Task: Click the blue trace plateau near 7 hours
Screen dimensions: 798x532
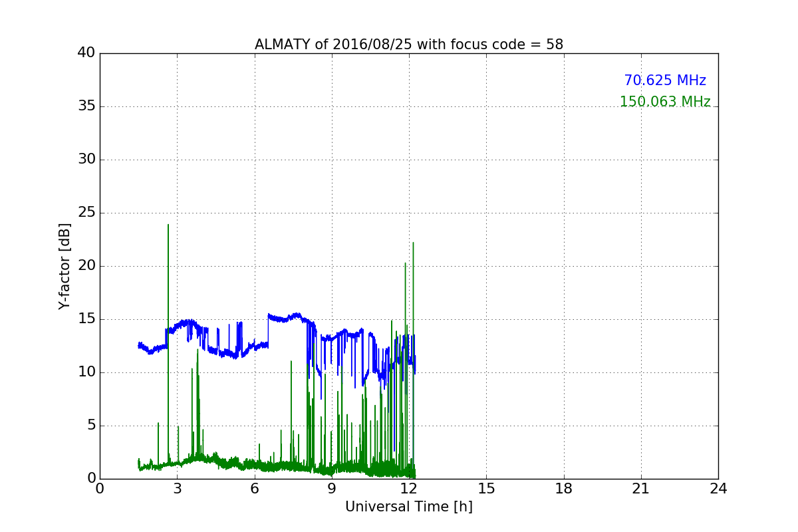Action: coord(285,319)
